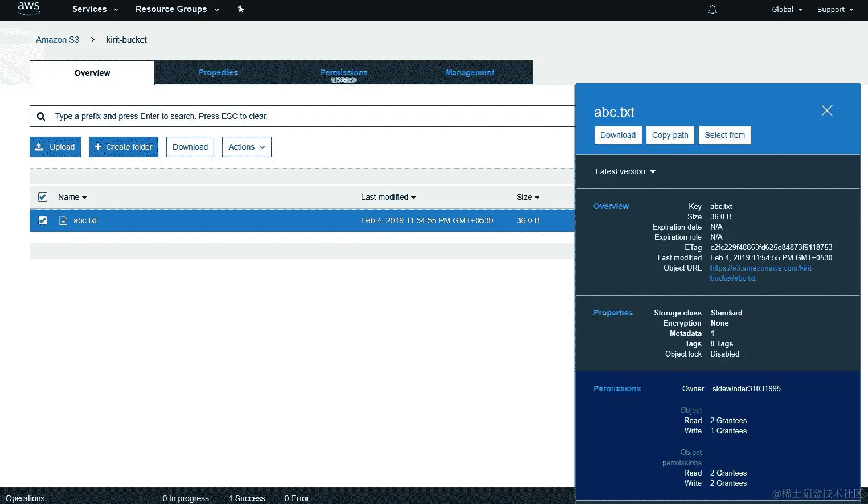Open the Properties section link in the side panel

pyautogui.click(x=613, y=313)
